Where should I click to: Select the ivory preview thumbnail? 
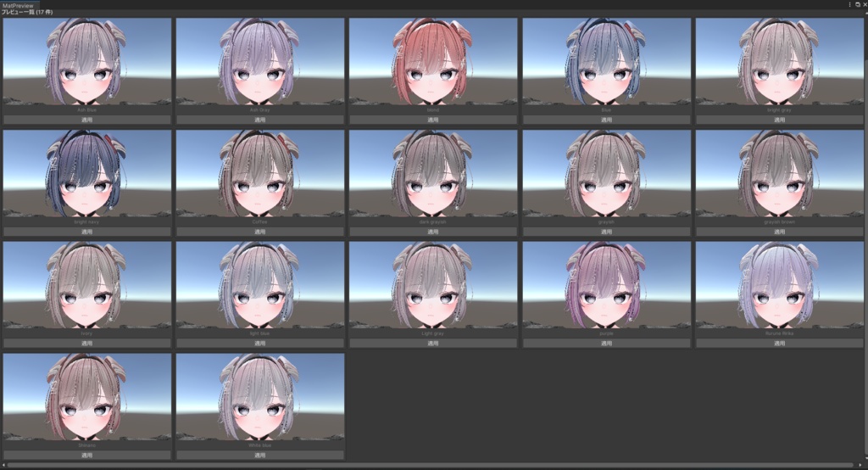pyautogui.click(x=87, y=285)
